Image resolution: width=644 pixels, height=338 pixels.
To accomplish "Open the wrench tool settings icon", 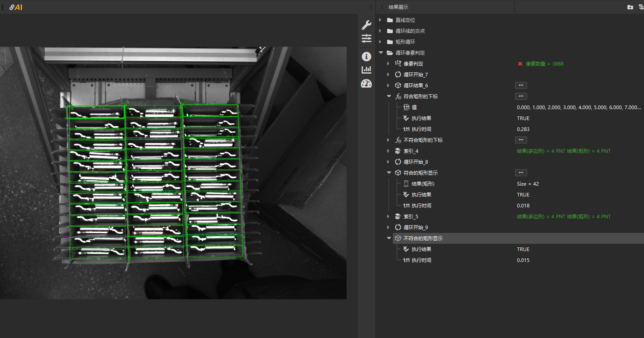I will pos(366,25).
